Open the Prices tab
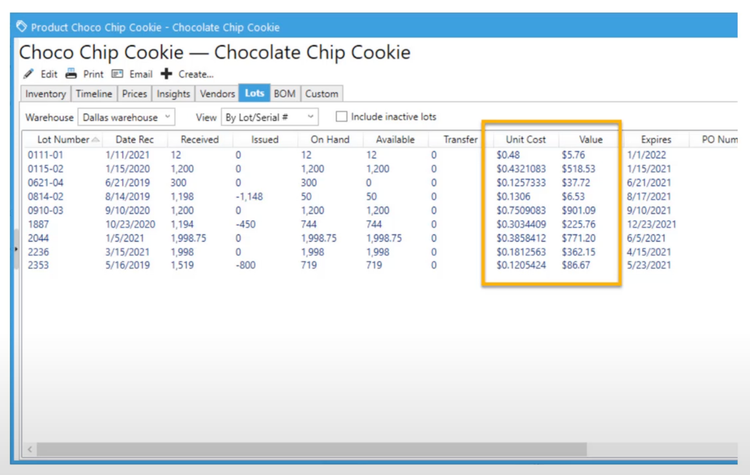The image size is (750, 475). [x=134, y=94]
